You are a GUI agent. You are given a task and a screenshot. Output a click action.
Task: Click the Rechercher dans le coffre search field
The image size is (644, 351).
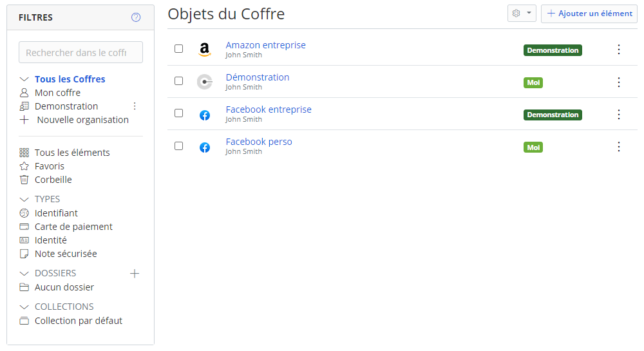[x=81, y=52]
